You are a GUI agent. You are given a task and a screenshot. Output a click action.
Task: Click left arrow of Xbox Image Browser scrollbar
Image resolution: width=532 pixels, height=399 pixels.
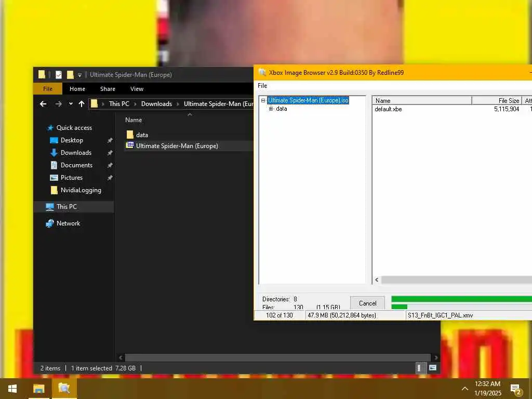(377, 280)
